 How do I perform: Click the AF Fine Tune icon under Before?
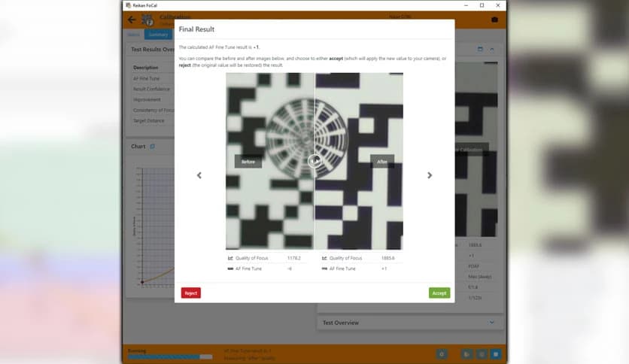click(230, 268)
